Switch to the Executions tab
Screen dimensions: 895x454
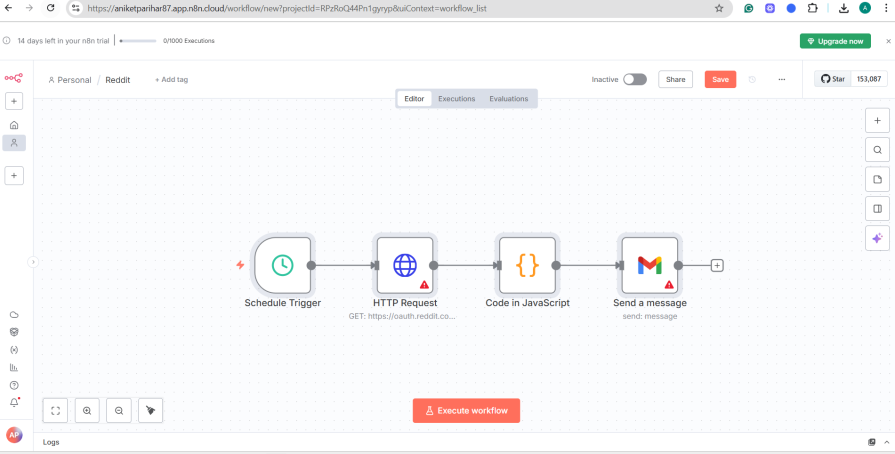457,99
